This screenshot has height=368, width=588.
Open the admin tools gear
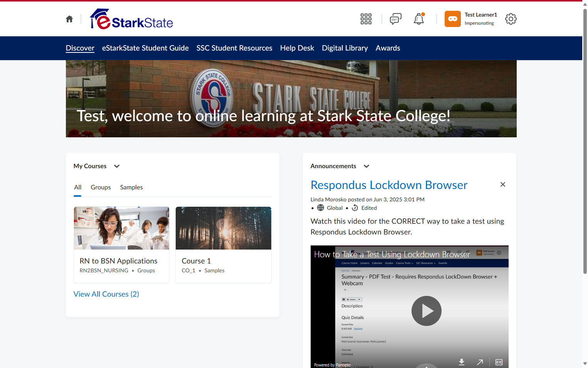pos(511,19)
